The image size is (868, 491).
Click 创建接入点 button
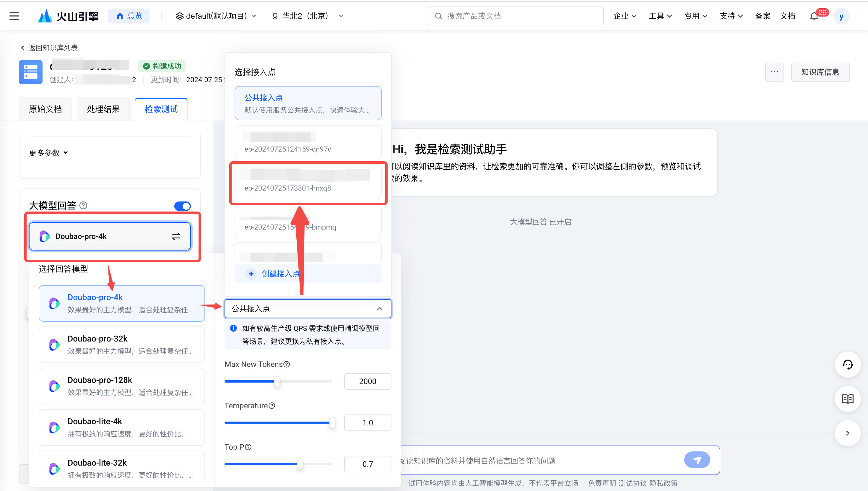pyautogui.click(x=308, y=274)
